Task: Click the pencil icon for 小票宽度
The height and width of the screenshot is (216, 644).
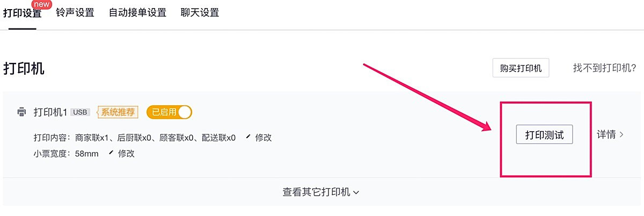Action: point(111,153)
